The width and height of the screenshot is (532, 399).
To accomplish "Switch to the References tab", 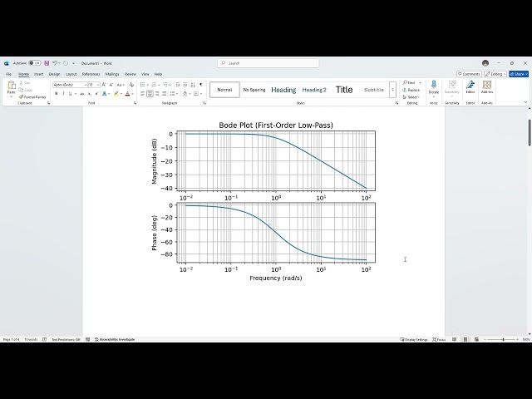I will [91, 74].
